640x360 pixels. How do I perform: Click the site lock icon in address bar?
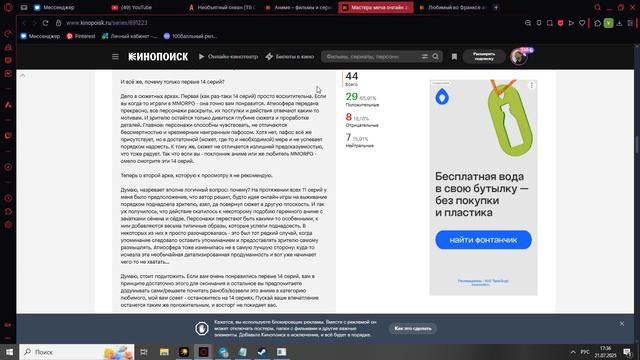point(58,23)
